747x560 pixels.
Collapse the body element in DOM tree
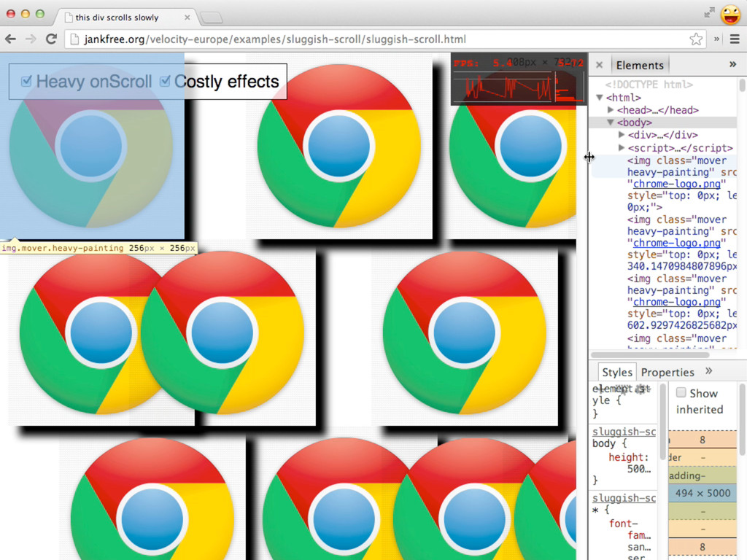611,122
